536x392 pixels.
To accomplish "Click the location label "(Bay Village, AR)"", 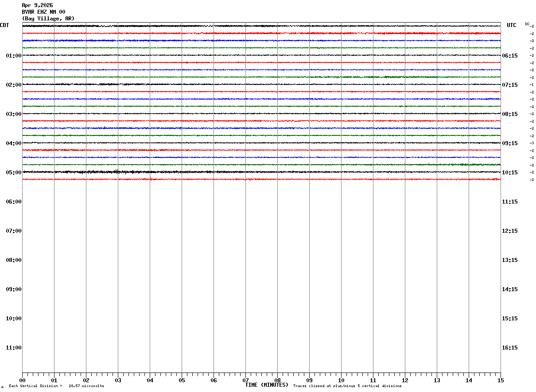I will tap(48, 19).
